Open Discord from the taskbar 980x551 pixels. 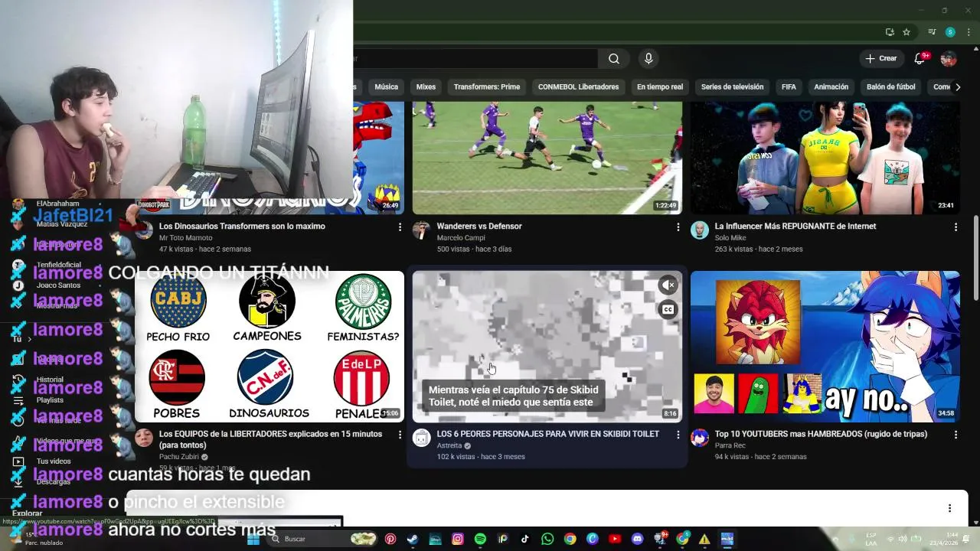[x=637, y=539]
